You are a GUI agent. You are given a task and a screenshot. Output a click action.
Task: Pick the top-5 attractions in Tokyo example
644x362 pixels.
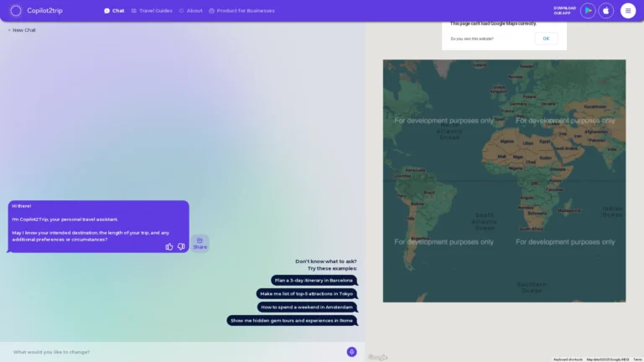pyautogui.click(x=306, y=294)
